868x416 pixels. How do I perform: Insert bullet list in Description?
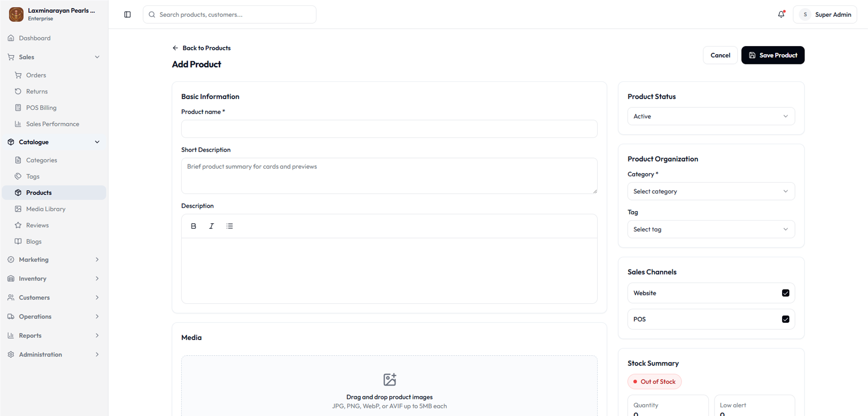pos(230,226)
